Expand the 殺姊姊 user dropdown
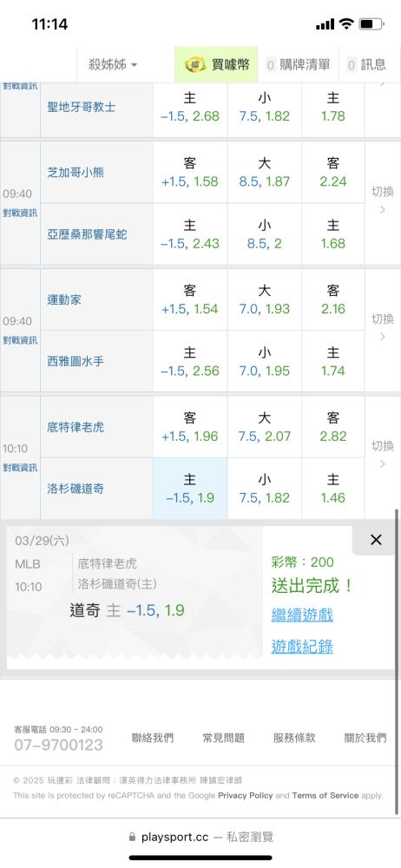Image resolution: width=401 pixels, height=868 pixels. [113, 65]
